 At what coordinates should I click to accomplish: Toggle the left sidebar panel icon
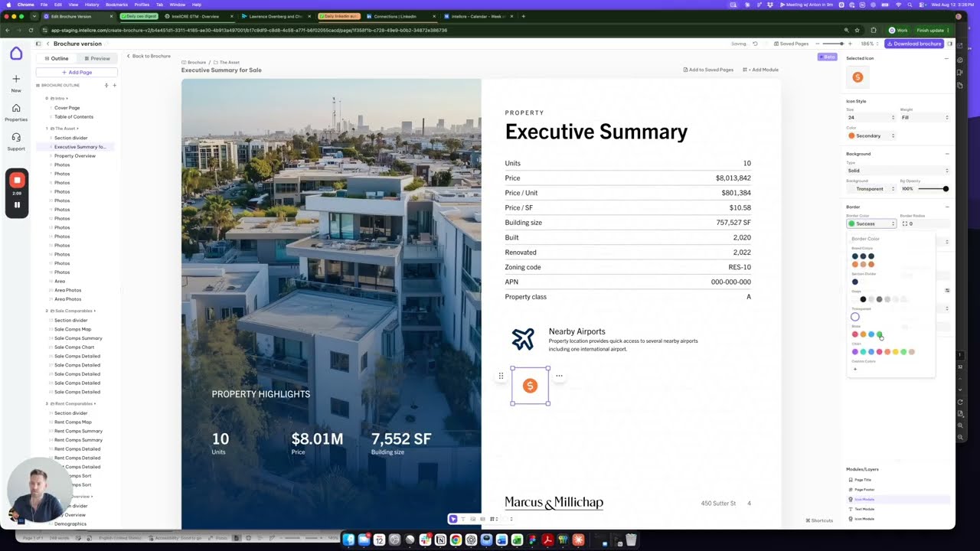pos(38,44)
